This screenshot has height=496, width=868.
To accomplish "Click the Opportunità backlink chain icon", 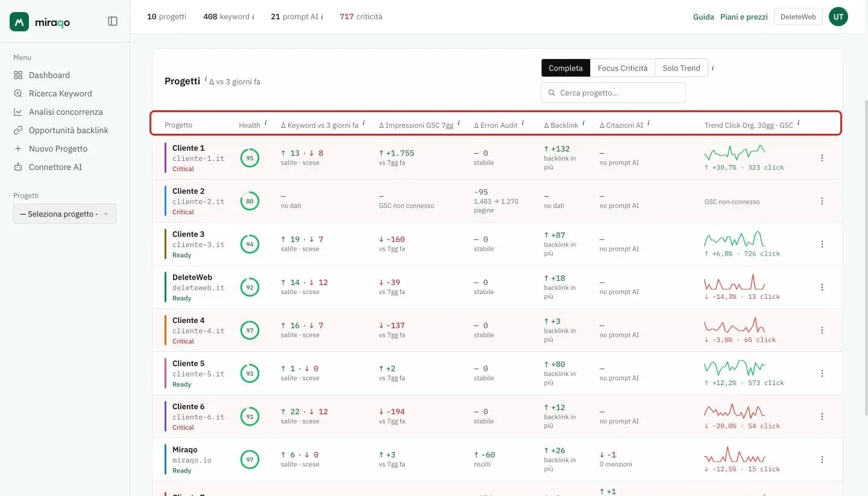I will click(x=18, y=130).
